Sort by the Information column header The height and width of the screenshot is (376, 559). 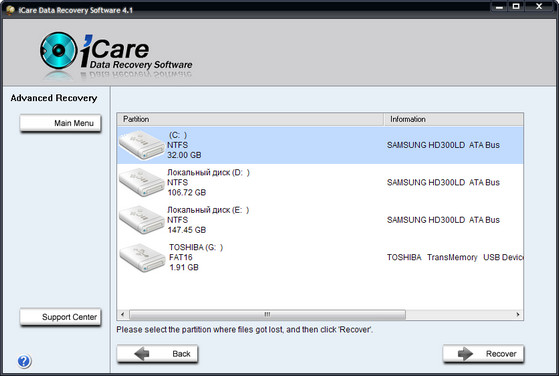click(x=453, y=119)
